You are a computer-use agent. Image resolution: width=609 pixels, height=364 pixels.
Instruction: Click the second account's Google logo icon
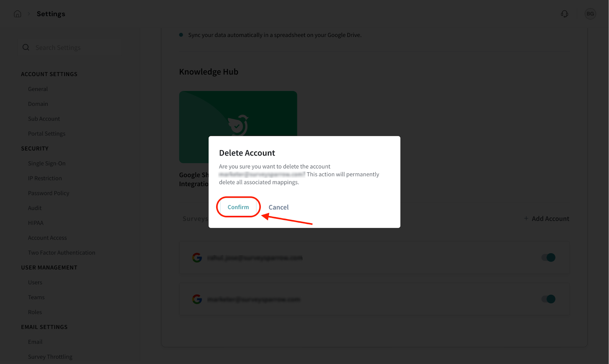coord(197,299)
